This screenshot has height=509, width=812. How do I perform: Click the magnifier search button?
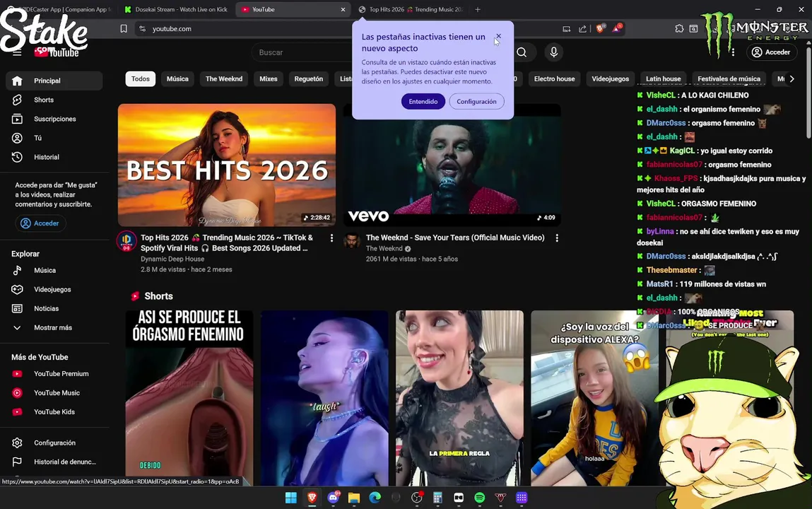click(x=522, y=52)
